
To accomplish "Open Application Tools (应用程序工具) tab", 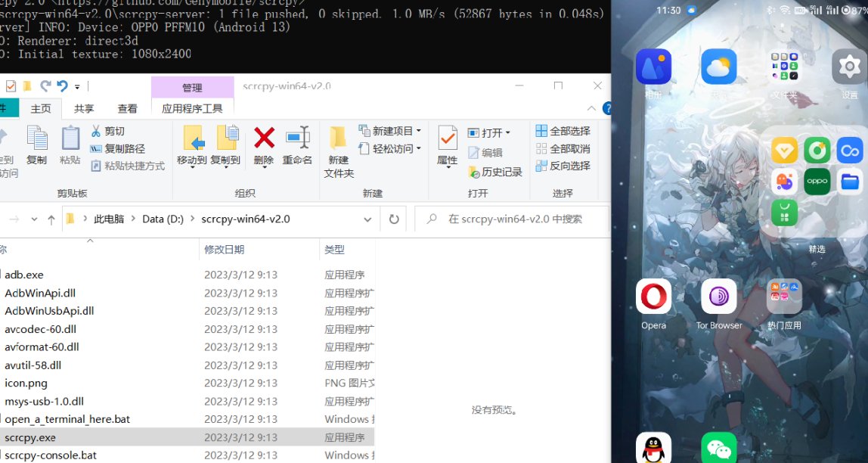I will (192, 108).
